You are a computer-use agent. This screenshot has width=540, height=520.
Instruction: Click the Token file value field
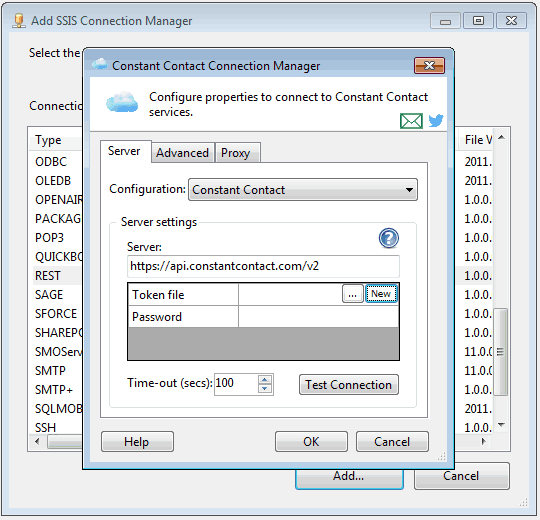pos(290,295)
